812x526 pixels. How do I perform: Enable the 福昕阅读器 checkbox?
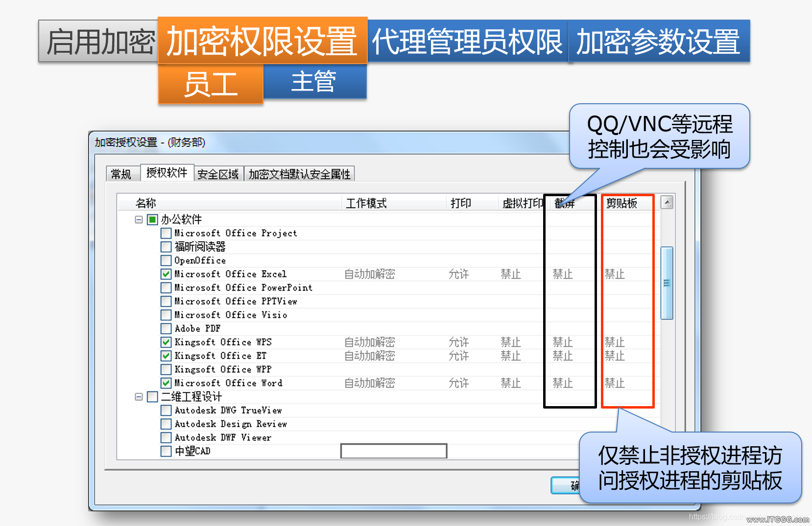click(166, 247)
